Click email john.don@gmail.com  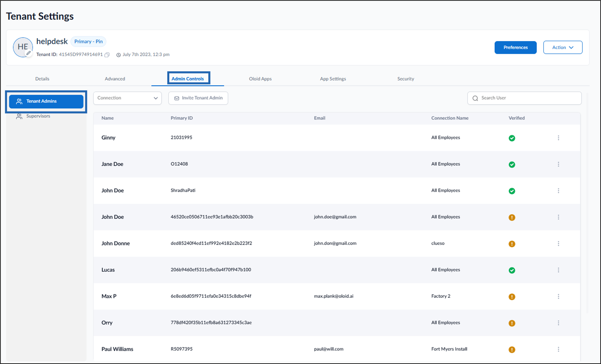[335, 243]
